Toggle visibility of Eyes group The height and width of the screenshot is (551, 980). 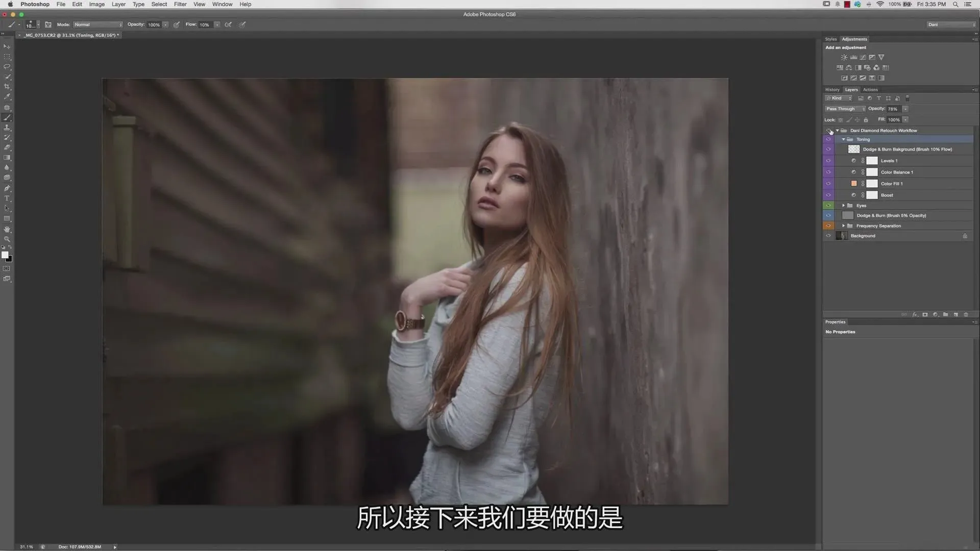tap(828, 206)
